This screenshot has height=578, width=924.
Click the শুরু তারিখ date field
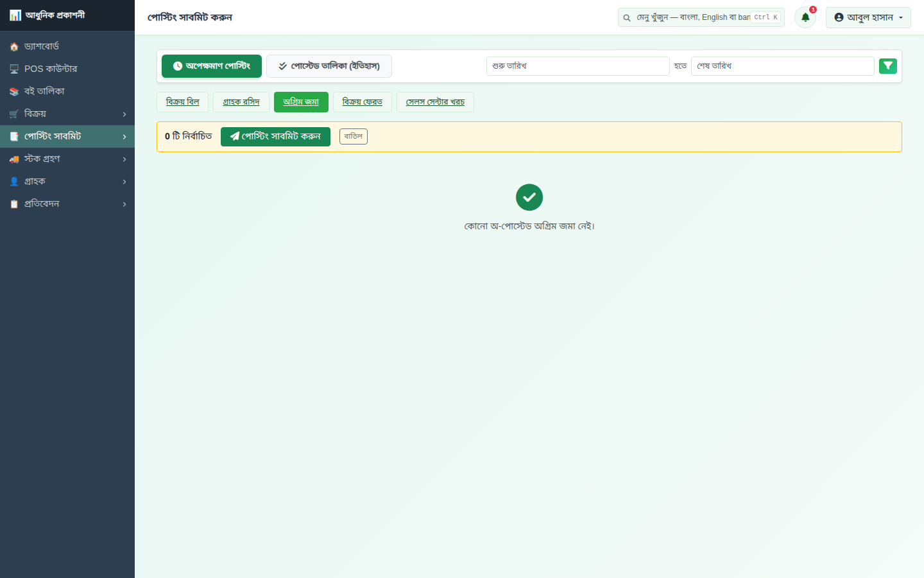point(577,66)
